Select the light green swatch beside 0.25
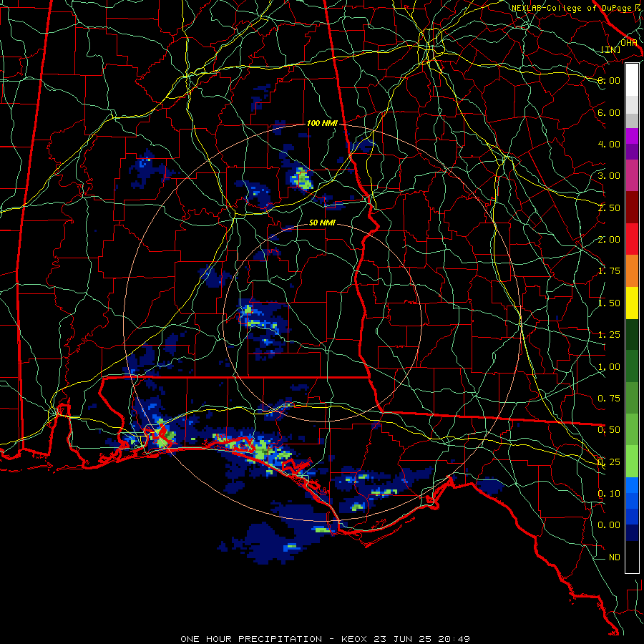Screen dimensions: 644x644 (x=632, y=462)
